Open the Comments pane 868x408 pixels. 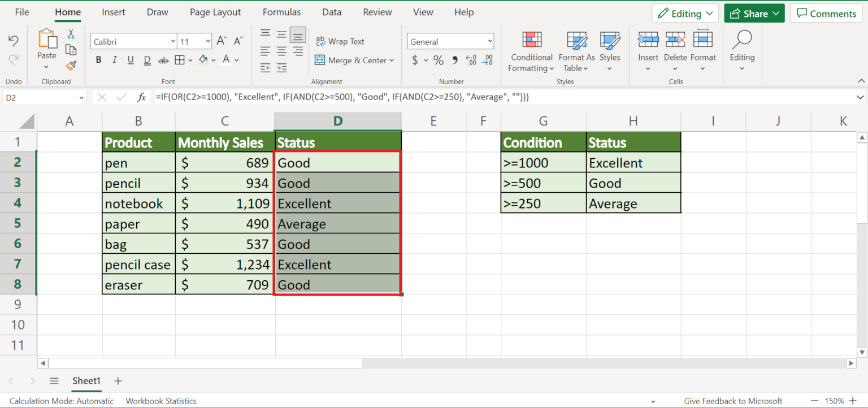[826, 12]
